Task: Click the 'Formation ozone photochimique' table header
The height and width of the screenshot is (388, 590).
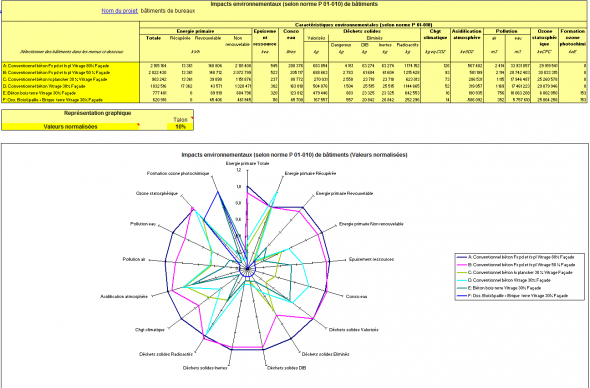Action: pyautogui.click(x=573, y=38)
